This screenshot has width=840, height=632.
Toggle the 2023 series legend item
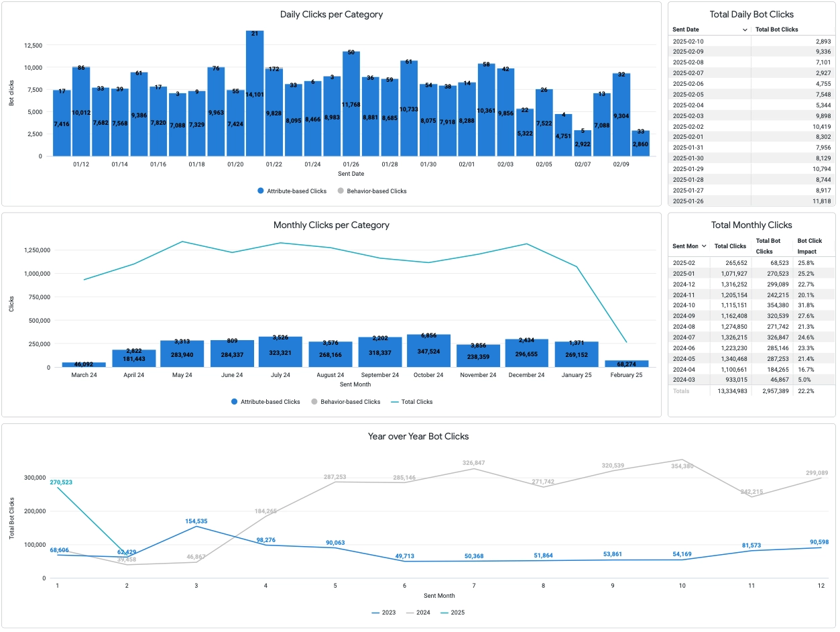385,613
